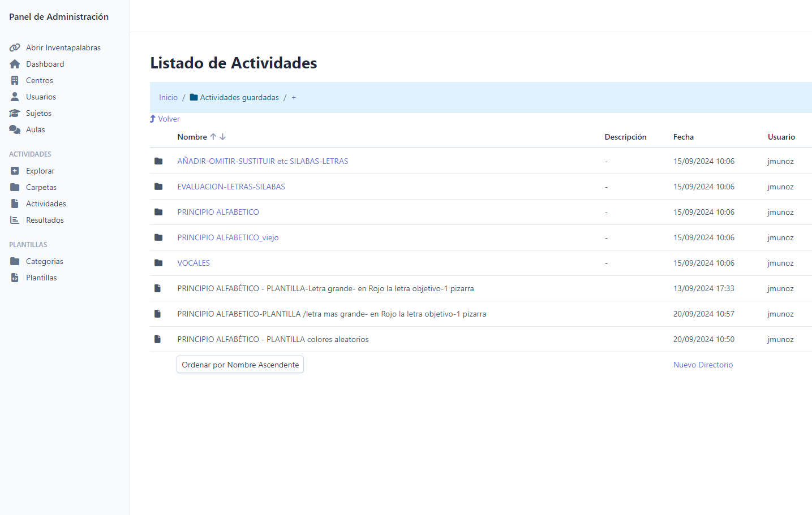Click Fecha column header

pos(684,137)
